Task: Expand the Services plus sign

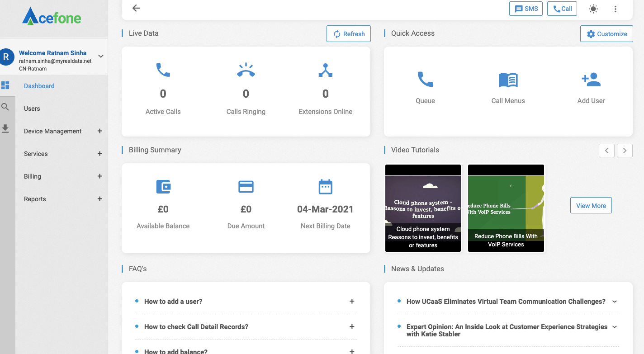Action: 100,154
